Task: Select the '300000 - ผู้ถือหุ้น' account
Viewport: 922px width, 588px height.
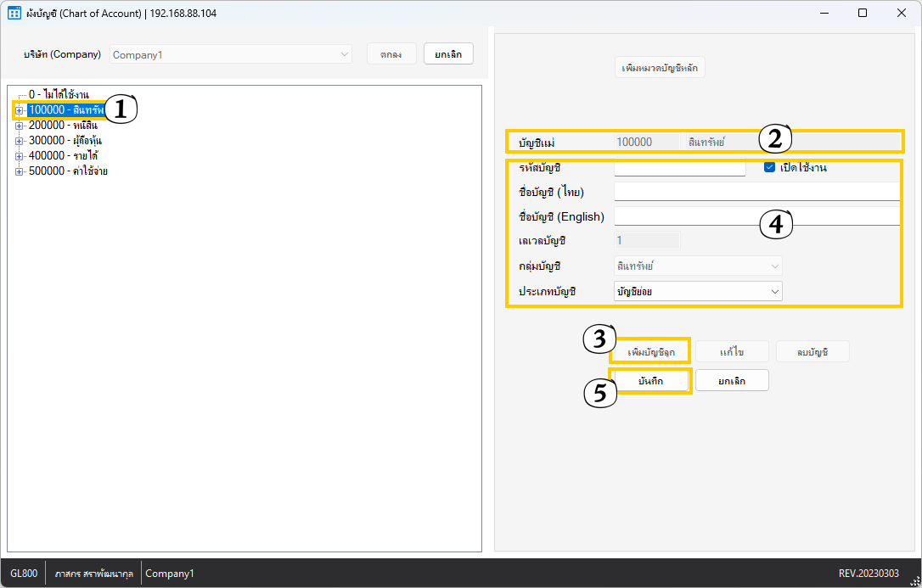Action: pos(65,141)
